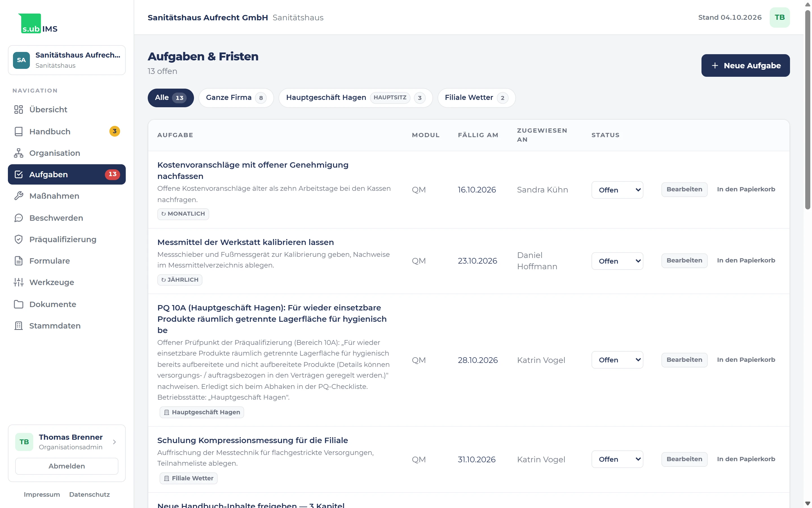The height and width of the screenshot is (508, 812).
Task: Click the Präqualifizierung shield icon
Action: click(x=18, y=239)
